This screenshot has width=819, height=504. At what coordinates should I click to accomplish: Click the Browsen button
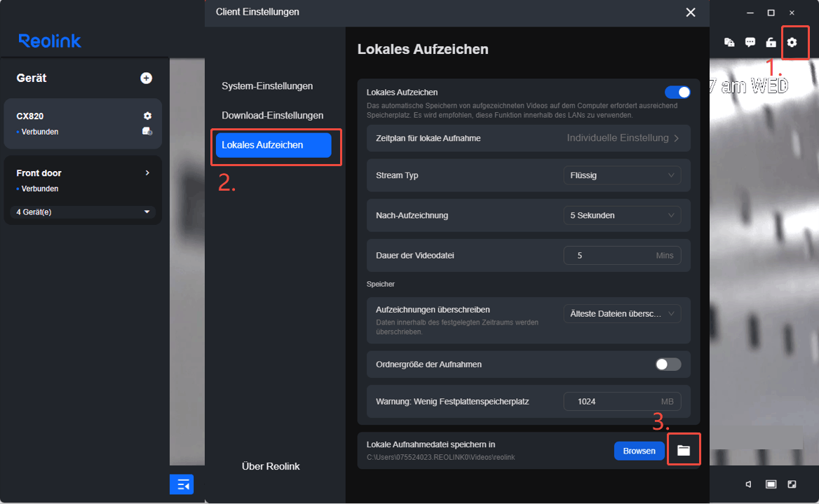click(639, 451)
